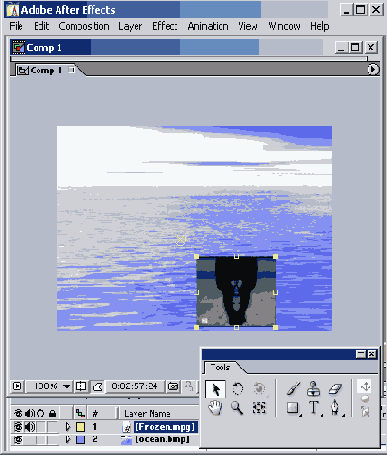Expand the Frozen.mpg layer properties
The height and width of the screenshot is (455, 387).
click(68, 427)
